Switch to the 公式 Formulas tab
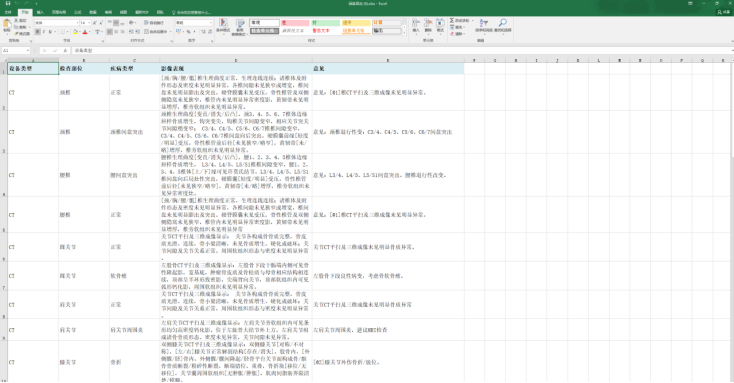Image resolution: width=734 pixels, height=383 pixels. 78,12
